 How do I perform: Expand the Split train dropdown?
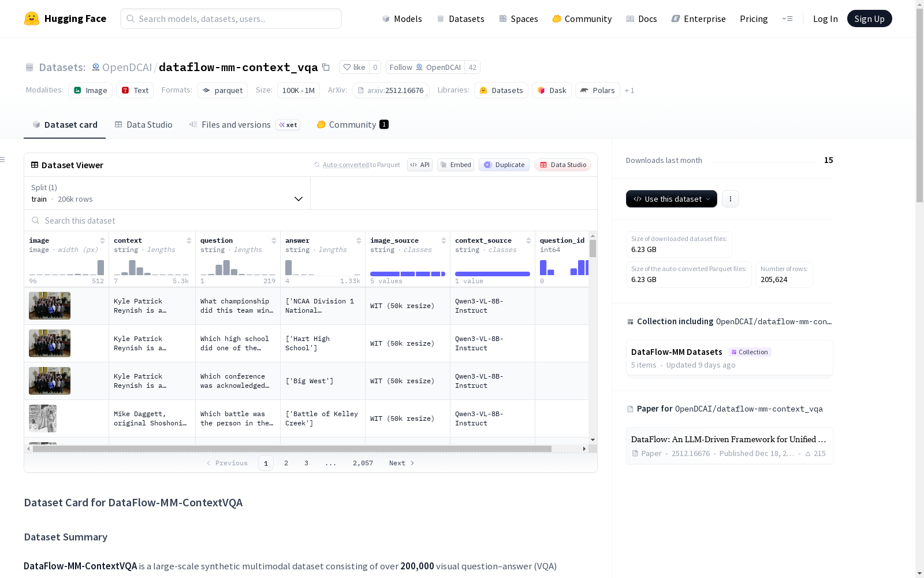coord(167,193)
